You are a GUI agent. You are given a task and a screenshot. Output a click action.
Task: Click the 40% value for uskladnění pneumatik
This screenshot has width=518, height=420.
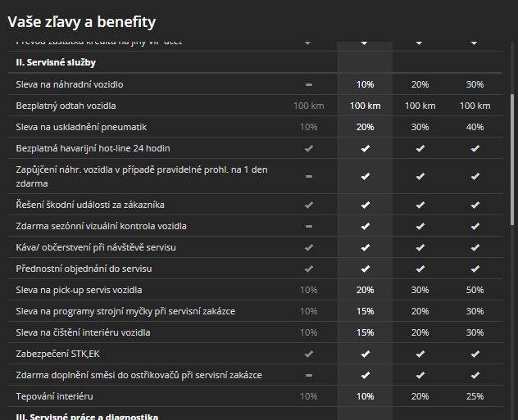pyautogui.click(x=475, y=128)
